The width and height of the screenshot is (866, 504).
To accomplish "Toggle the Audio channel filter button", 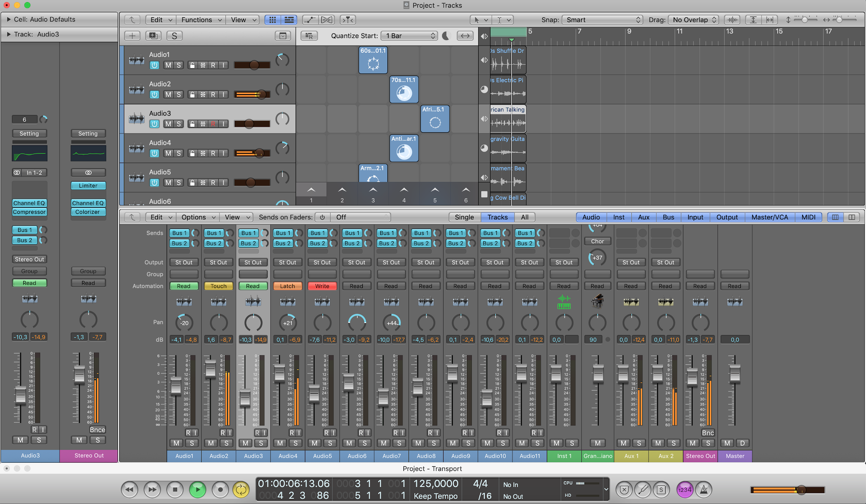I will [x=591, y=217].
